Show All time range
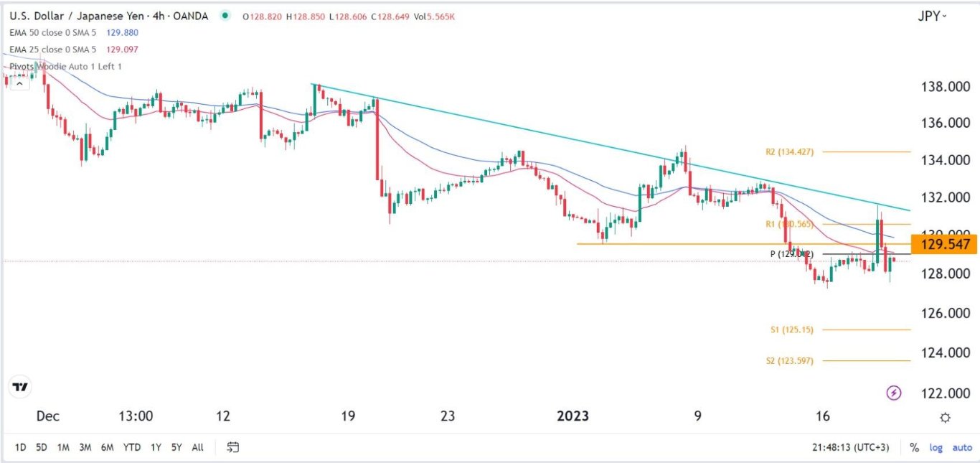This screenshot has width=980, height=463. pos(198,447)
